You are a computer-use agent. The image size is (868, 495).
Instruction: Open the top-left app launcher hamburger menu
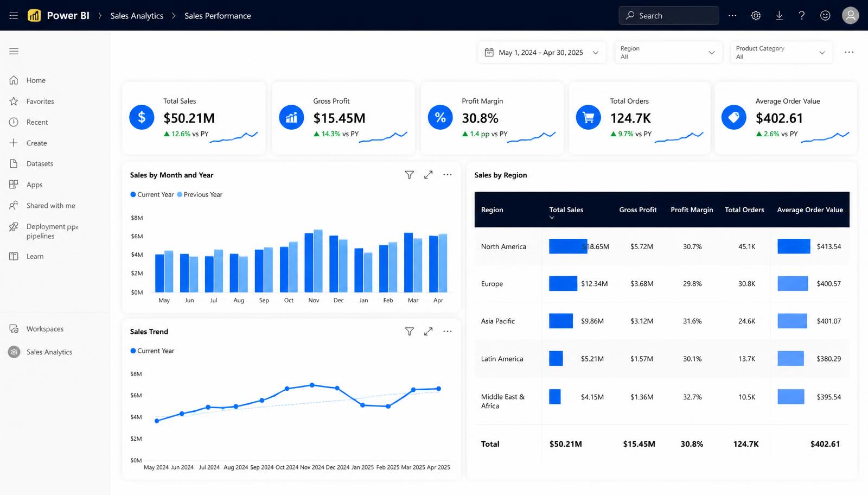tap(14, 16)
